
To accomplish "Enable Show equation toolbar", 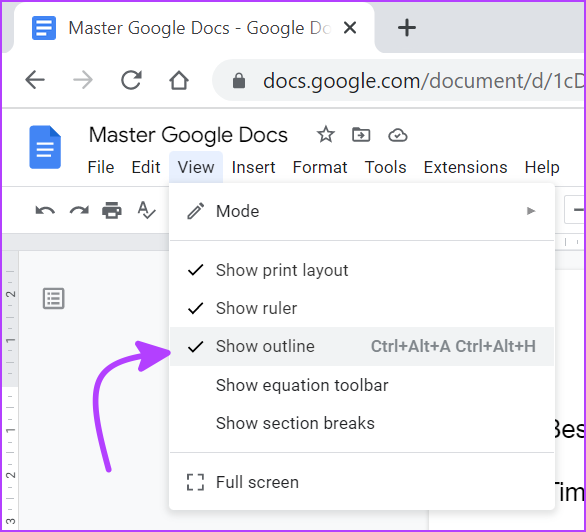I will click(x=361, y=385).
